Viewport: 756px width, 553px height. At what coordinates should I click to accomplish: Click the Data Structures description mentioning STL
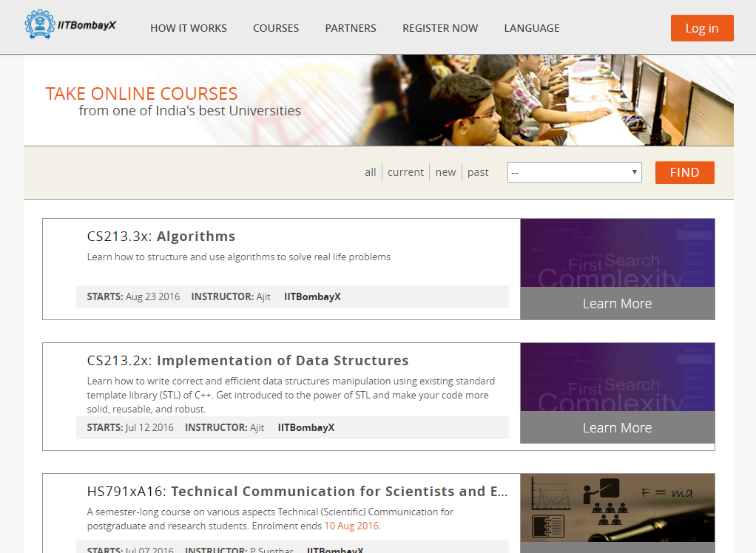click(291, 395)
